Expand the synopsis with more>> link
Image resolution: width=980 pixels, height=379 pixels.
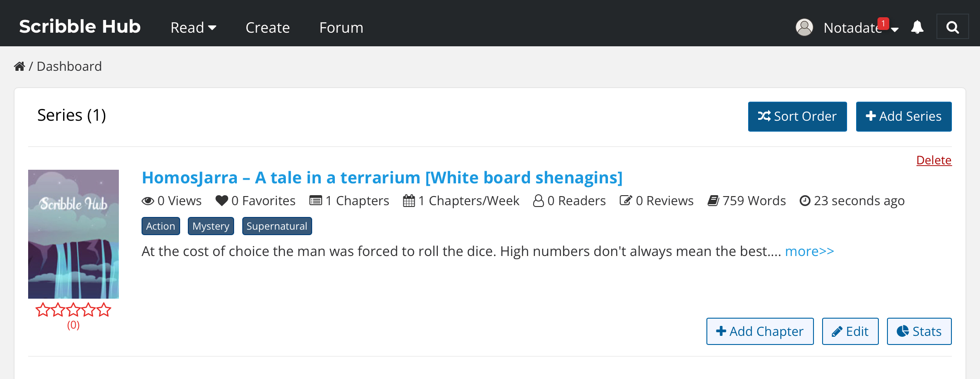809,251
